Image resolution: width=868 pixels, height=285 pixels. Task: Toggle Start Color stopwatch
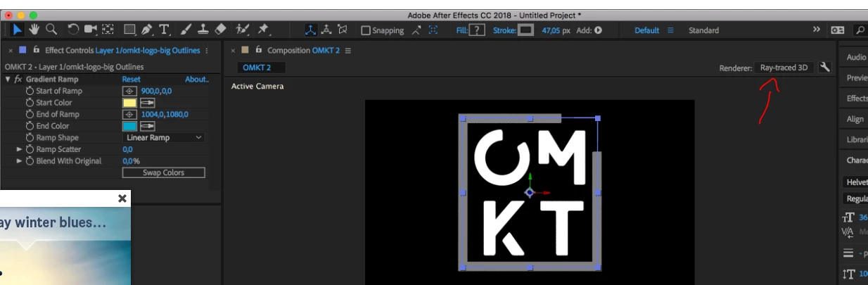(30, 103)
